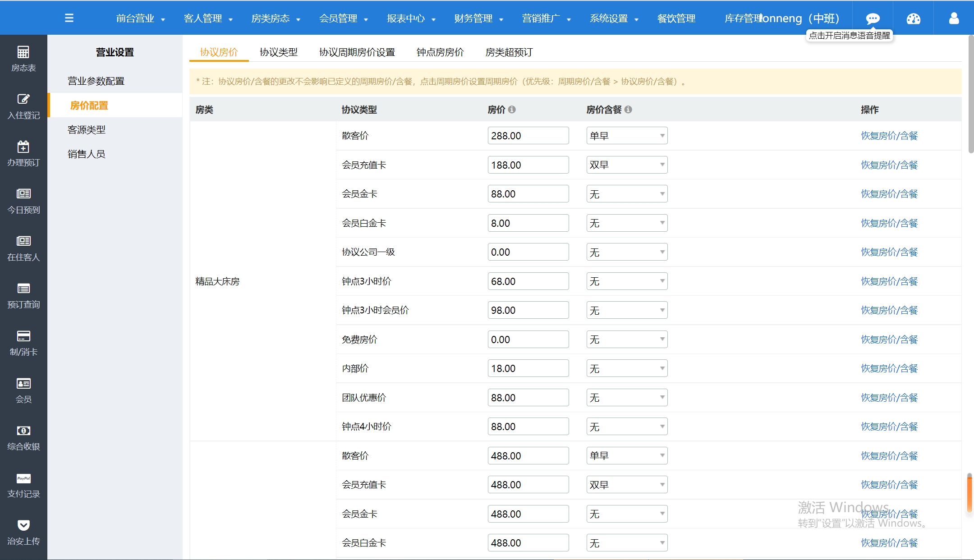The image size is (974, 560).
Task: Select 客源类型 in the settings menu
Action: (x=115, y=129)
